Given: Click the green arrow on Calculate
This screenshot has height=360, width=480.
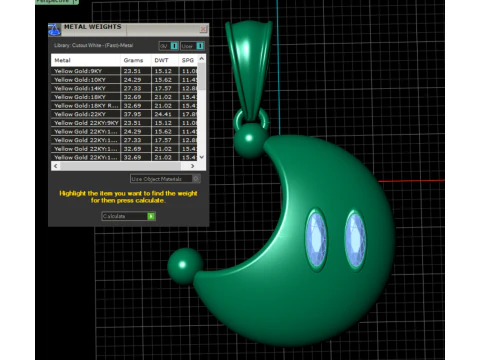Looking at the screenshot, I should pos(151,216).
